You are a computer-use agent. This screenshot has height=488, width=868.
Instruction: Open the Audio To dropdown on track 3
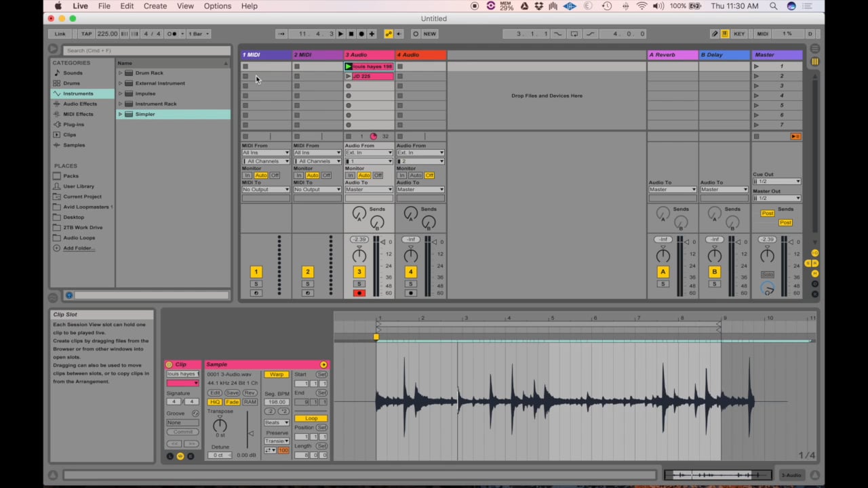click(368, 189)
